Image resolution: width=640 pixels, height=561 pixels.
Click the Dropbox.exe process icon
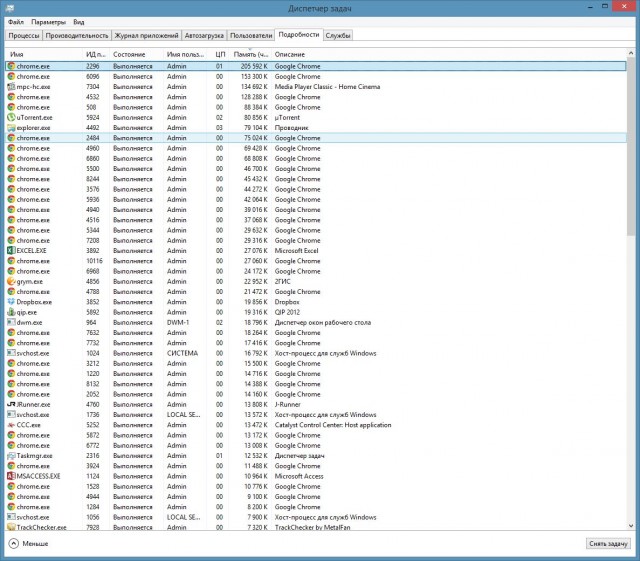click(11, 302)
